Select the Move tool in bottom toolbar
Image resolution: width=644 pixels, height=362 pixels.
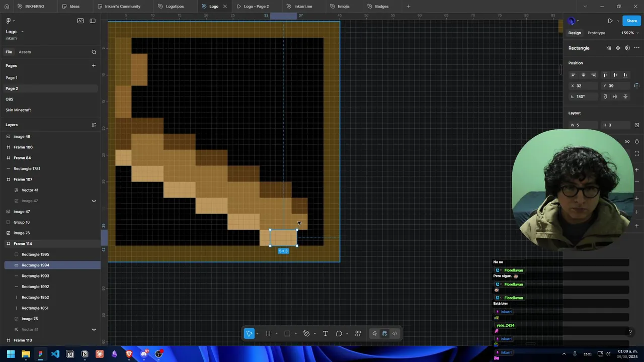click(249, 333)
